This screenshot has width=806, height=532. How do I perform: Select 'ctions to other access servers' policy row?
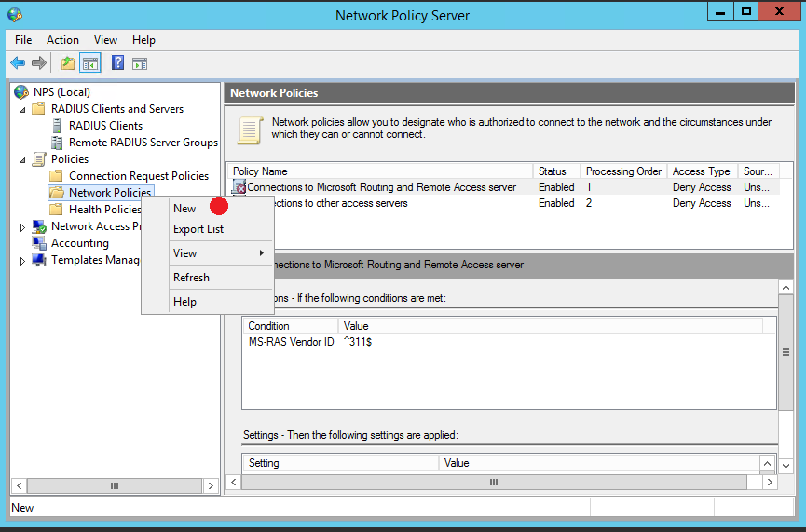526,203
